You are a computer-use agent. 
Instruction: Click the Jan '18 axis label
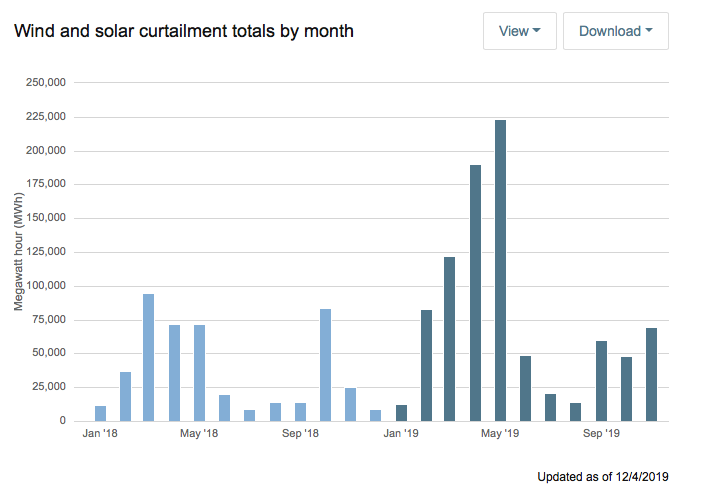click(x=100, y=433)
